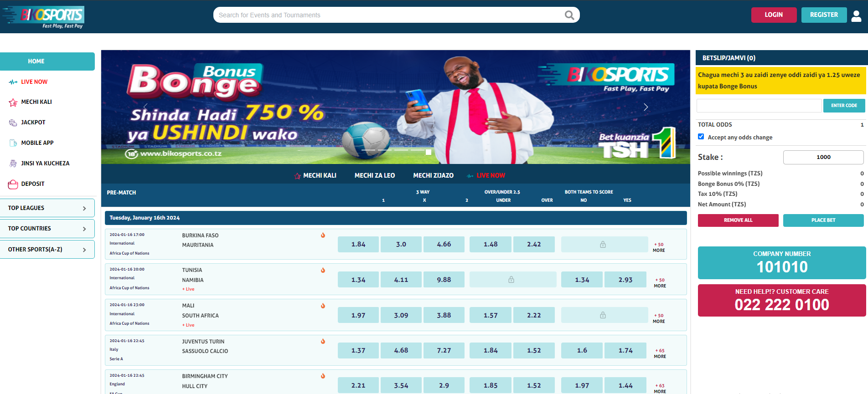Click the Enter Code button

pos(844,106)
